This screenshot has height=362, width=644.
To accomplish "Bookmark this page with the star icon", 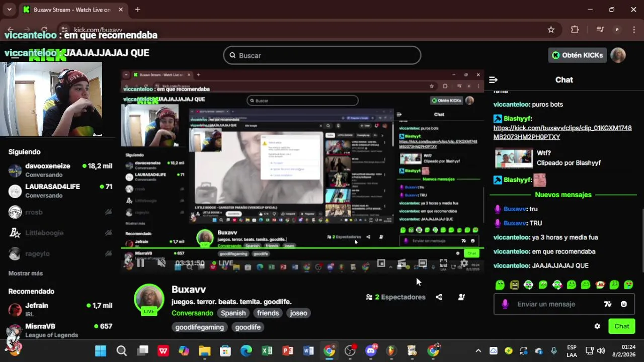I will coord(551,30).
